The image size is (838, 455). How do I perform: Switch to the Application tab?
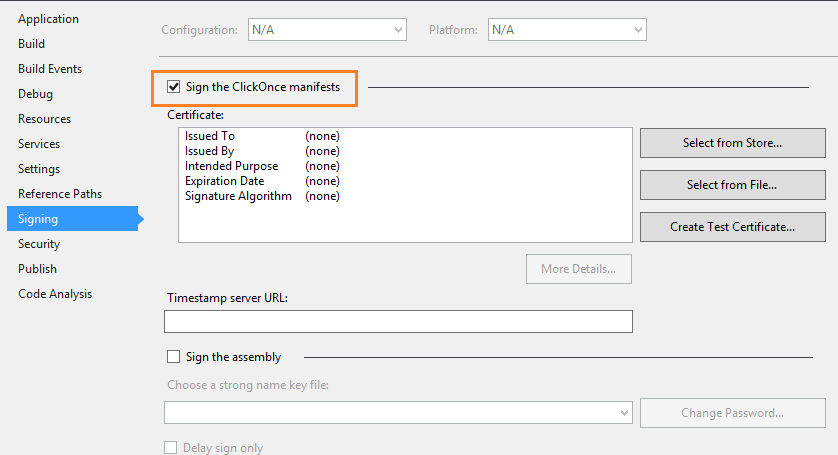click(x=48, y=19)
